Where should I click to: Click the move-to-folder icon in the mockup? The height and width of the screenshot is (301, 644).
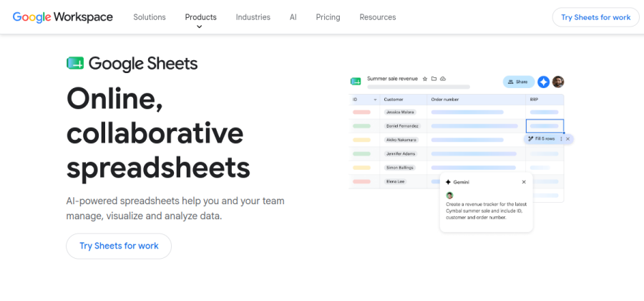(x=434, y=79)
